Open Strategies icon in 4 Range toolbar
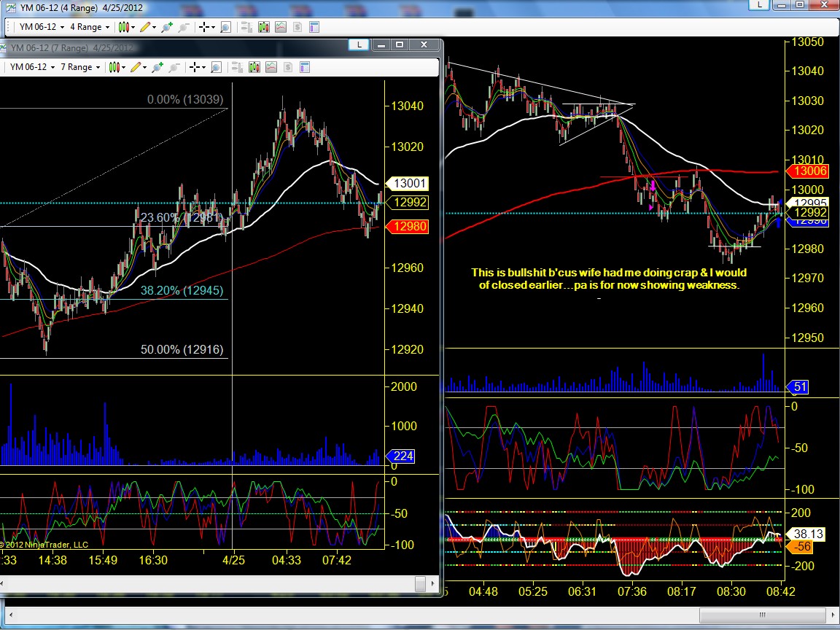This screenshot has width=840, height=630. coord(297,27)
